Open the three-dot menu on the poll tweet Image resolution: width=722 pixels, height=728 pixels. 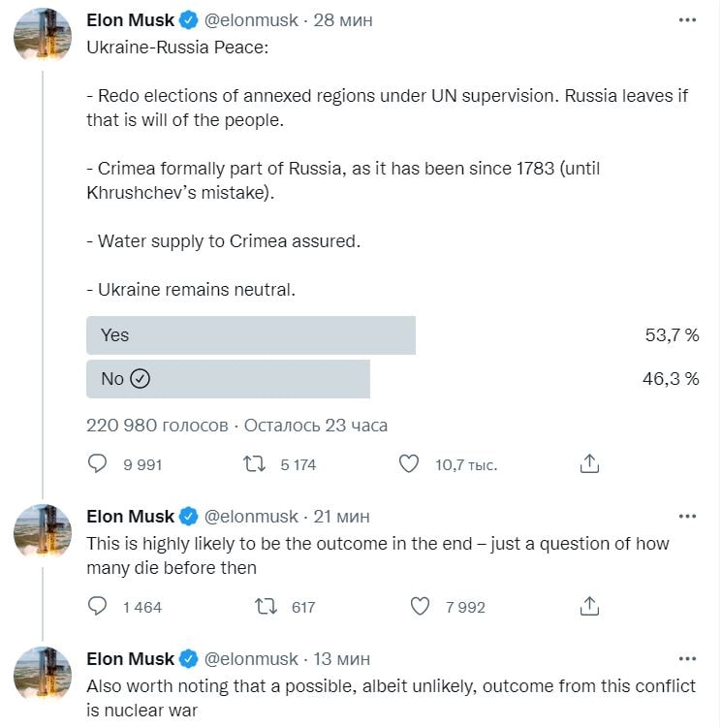click(x=687, y=20)
